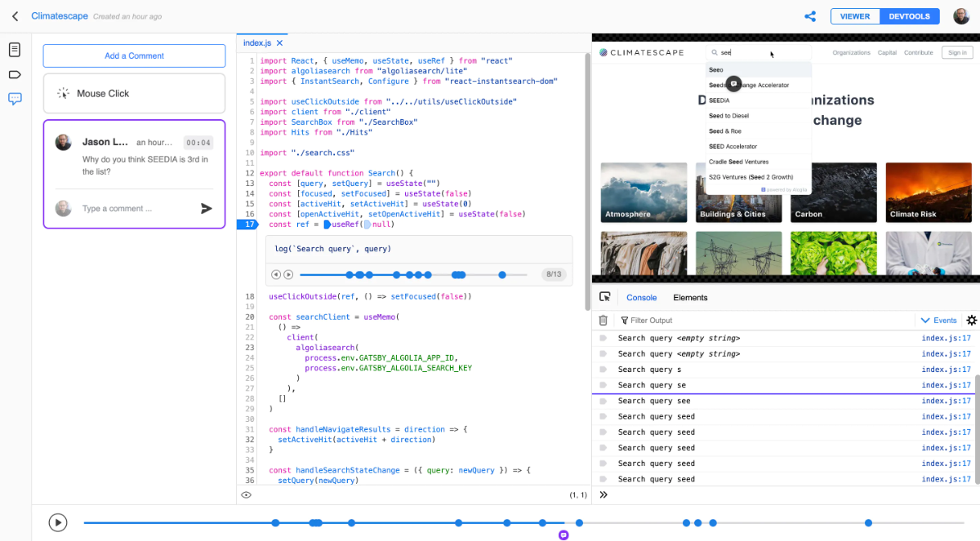The image size is (980, 541).
Task: Open the comments sidebar icon
Action: click(x=15, y=99)
